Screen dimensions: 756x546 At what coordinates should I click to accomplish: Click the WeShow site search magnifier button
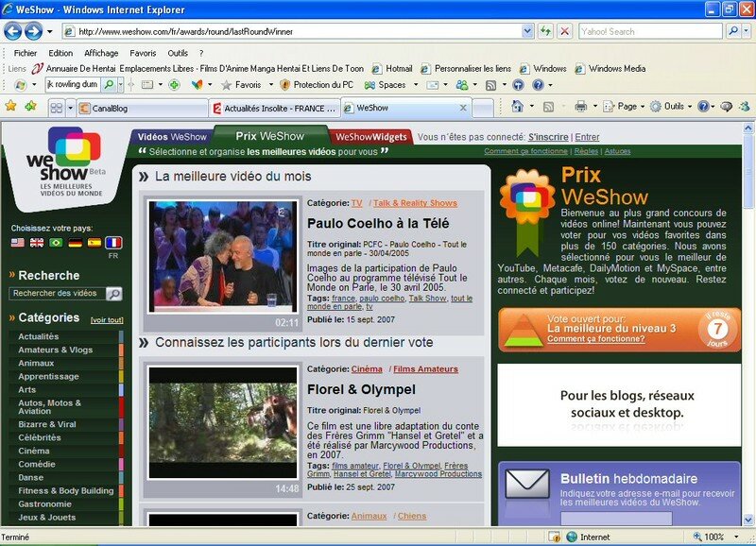(x=114, y=294)
